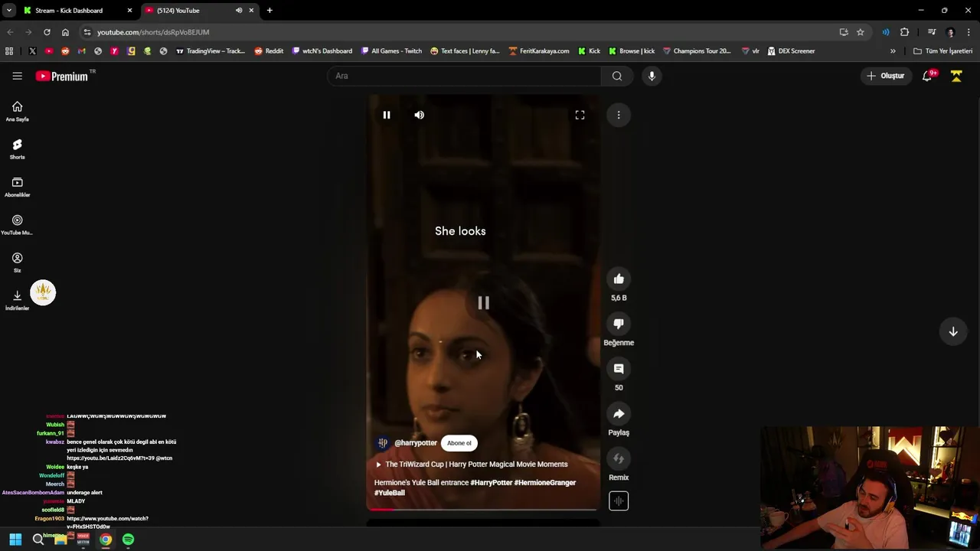The width and height of the screenshot is (980, 551).
Task: Open Shorts in the sidebar
Action: tap(17, 149)
